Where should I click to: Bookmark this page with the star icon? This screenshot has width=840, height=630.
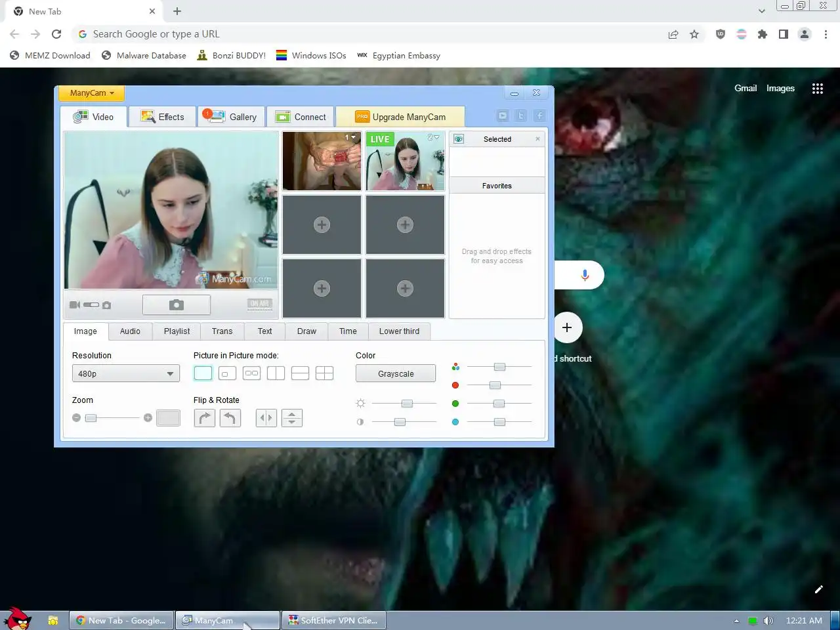click(x=694, y=34)
